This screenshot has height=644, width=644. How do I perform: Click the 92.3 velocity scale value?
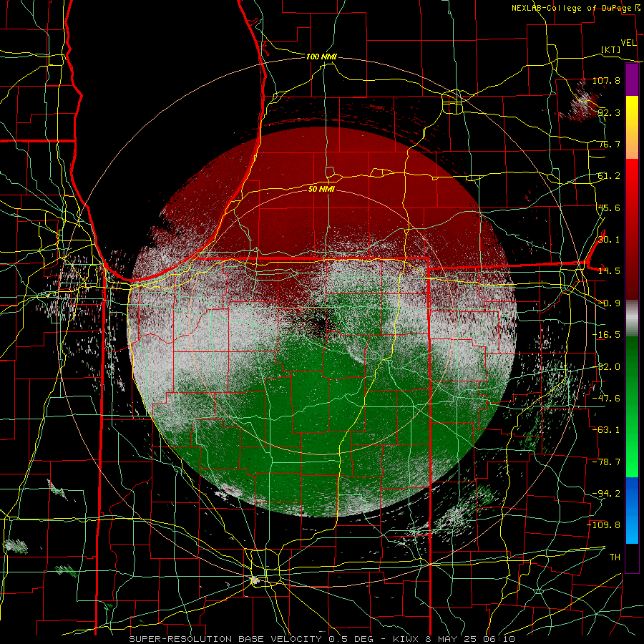(609, 112)
